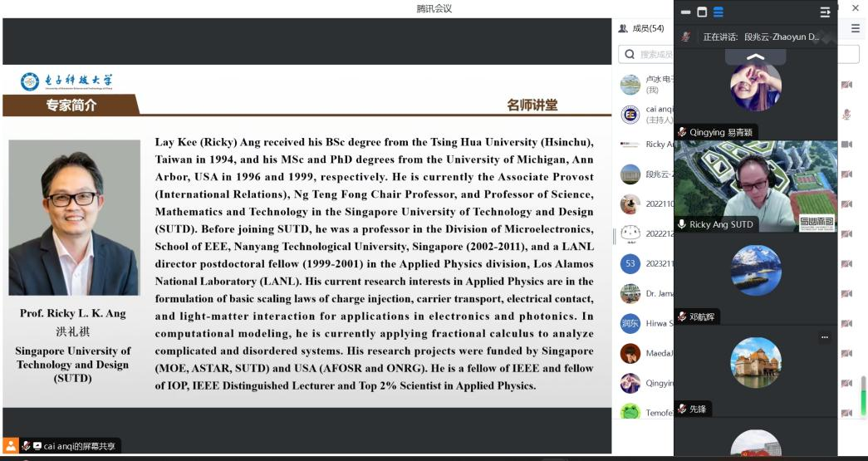The image size is (868, 461).
Task: Click the 成员(54) members header
Action: pyautogui.click(x=641, y=28)
